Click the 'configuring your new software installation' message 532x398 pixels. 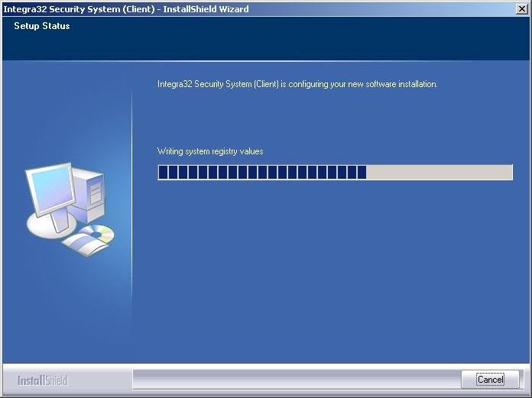click(x=297, y=84)
